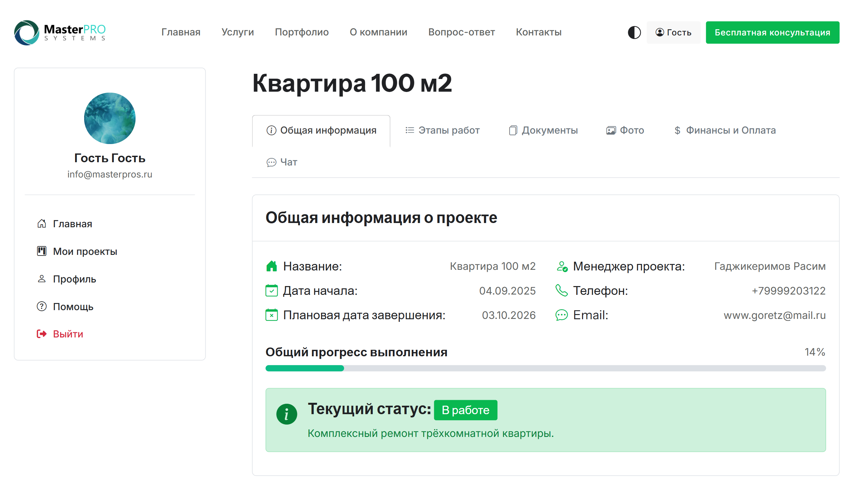Open the Главная top navigation link
This screenshot has height=486, width=868.
(181, 32)
